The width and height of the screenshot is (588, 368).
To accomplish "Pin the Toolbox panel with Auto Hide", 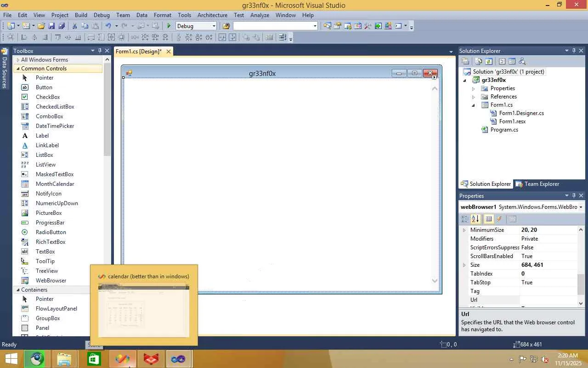I will [x=100, y=51].
